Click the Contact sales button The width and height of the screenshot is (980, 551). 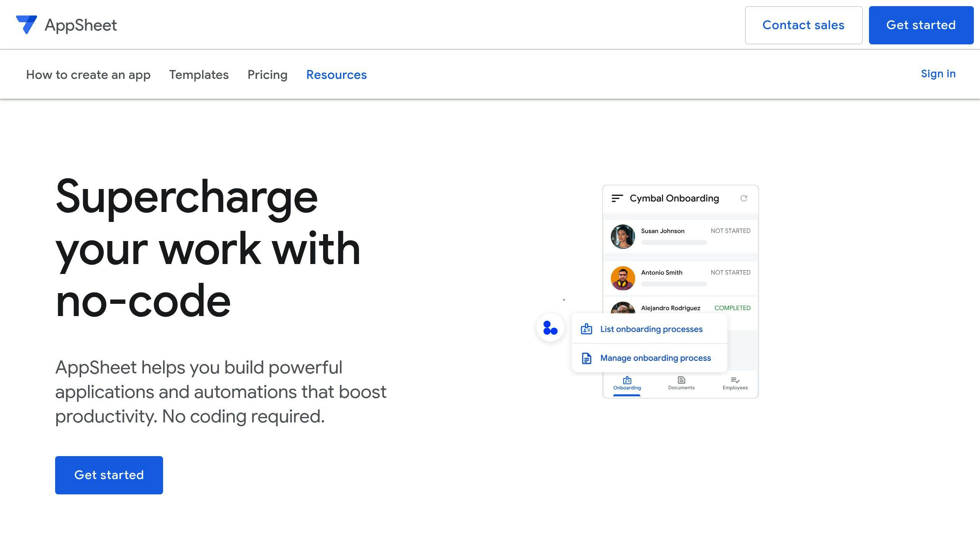click(803, 25)
